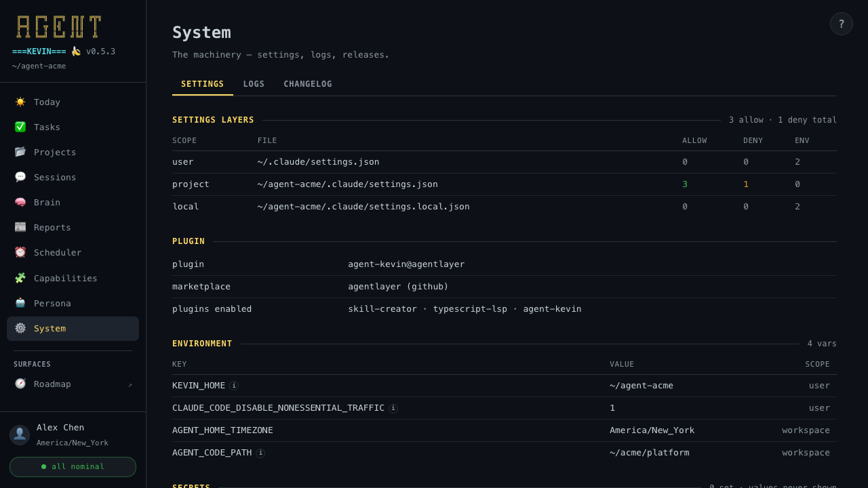Open the CHANGELOG tab
The height and width of the screenshot is (488, 868).
click(x=308, y=84)
